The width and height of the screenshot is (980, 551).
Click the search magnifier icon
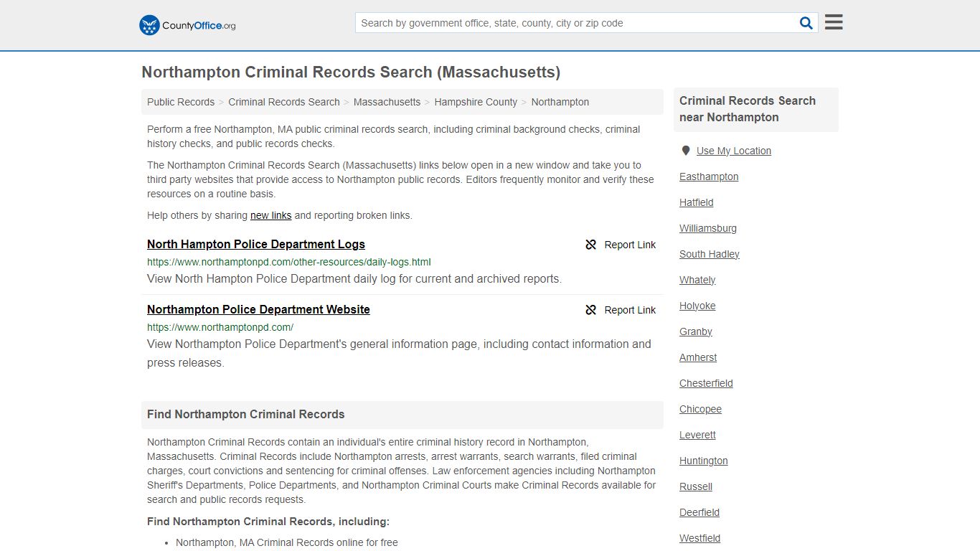[806, 23]
